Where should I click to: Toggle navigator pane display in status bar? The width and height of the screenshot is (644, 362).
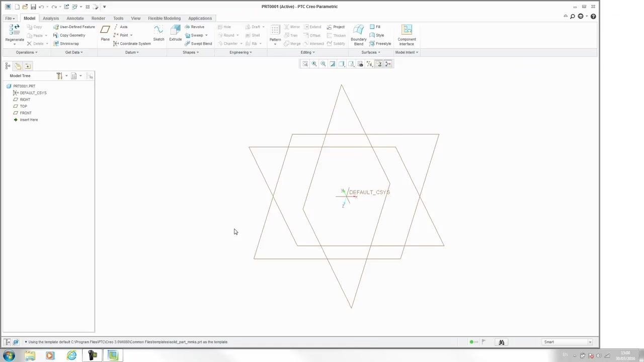click(x=8, y=342)
